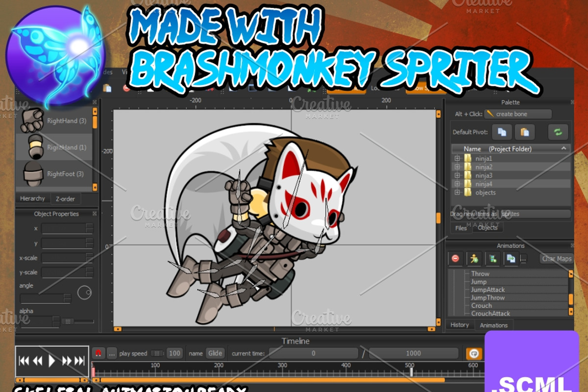Switch to the History tab
The width and height of the screenshot is (588, 392).
[x=460, y=325]
